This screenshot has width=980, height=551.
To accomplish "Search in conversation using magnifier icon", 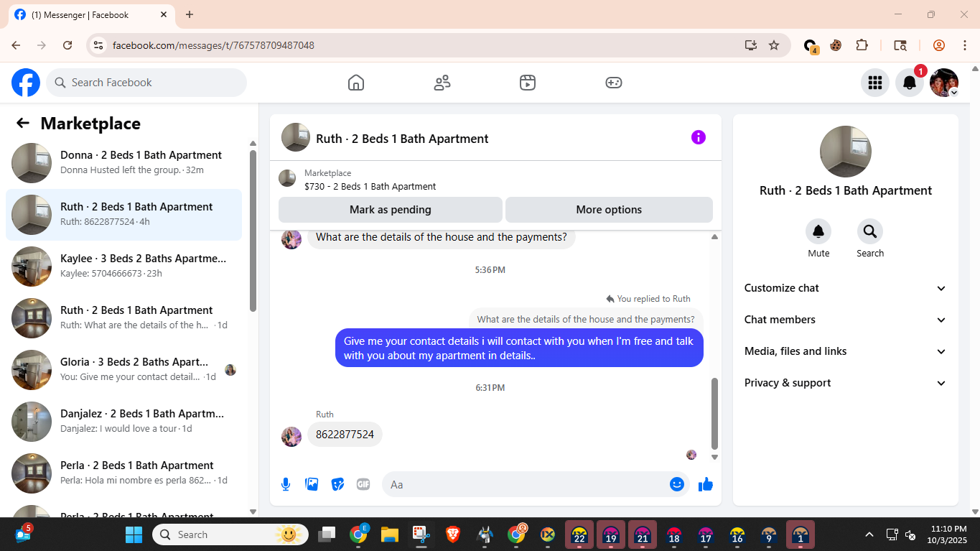I will (x=870, y=231).
